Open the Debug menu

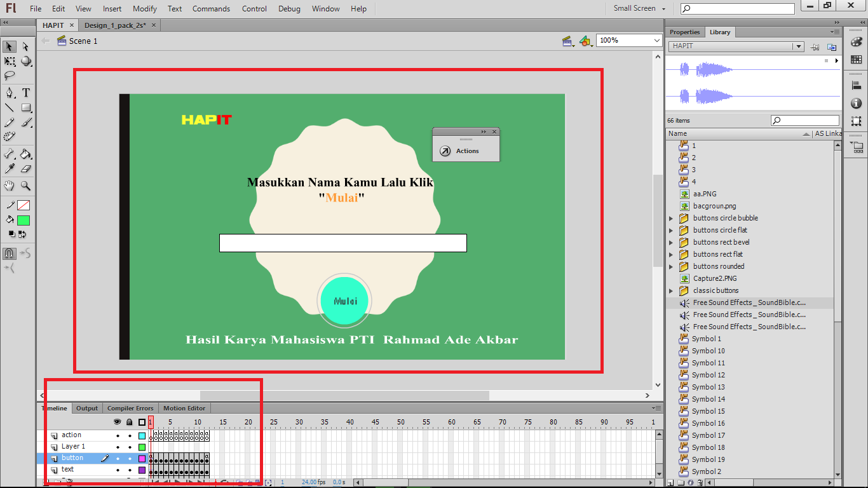click(289, 9)
